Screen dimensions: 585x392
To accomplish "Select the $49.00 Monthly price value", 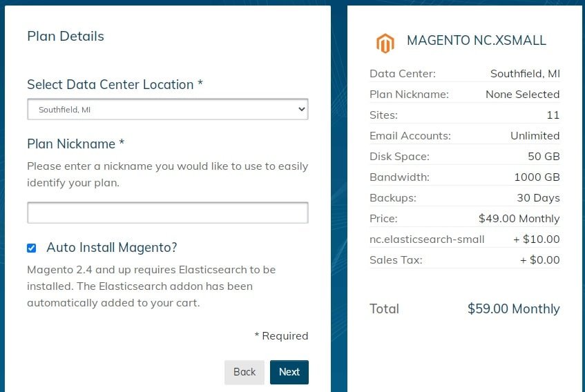I will coord(519,218).
